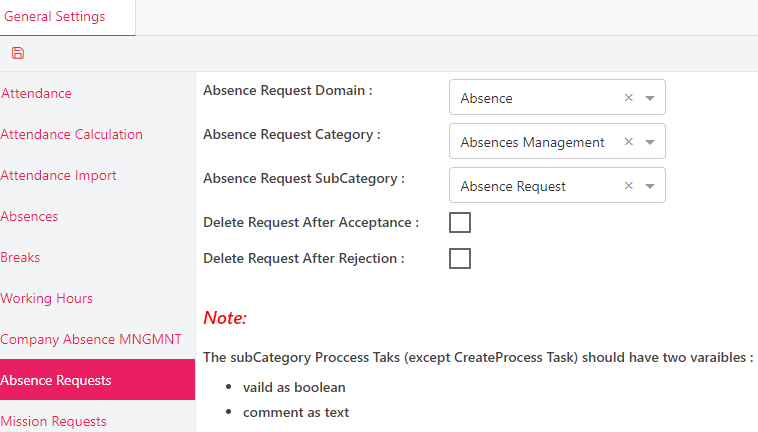Go to Attendance Import settings
This screenshot has height=432, width=758.
pyautogui.click(x=59, y=175)
